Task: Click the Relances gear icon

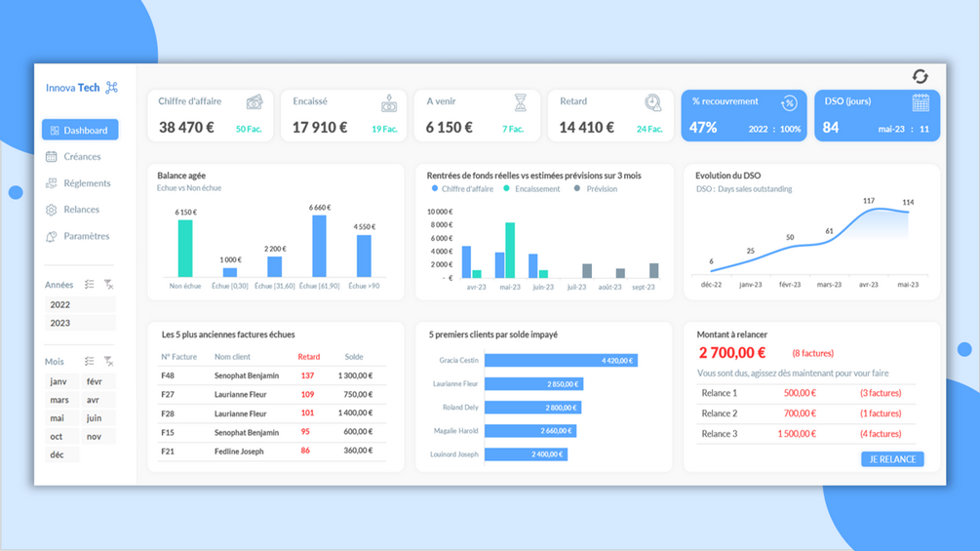Action: click(x=52, y=210)
